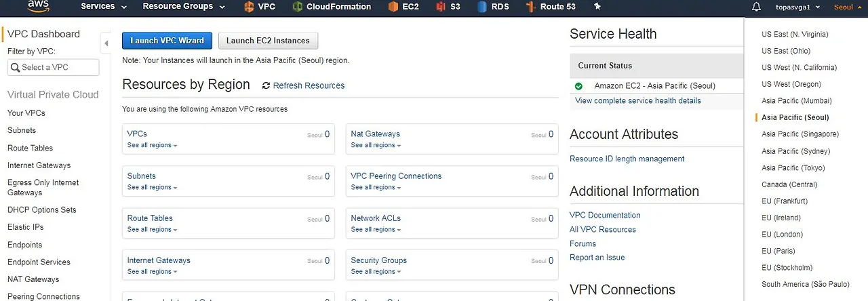Open the Route 53 shortcut icon
This screenshot has height=301, width=868.
531,7
